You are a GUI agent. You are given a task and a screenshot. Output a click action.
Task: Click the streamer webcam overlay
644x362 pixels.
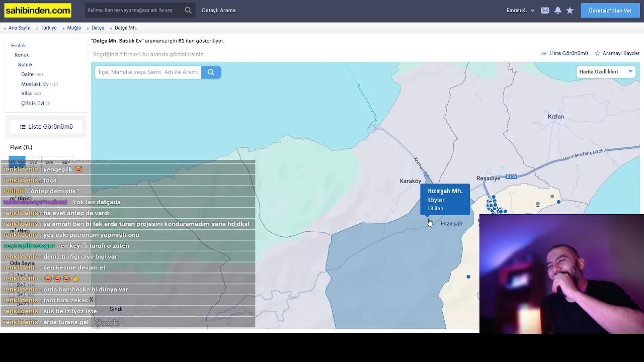[561, 274]
